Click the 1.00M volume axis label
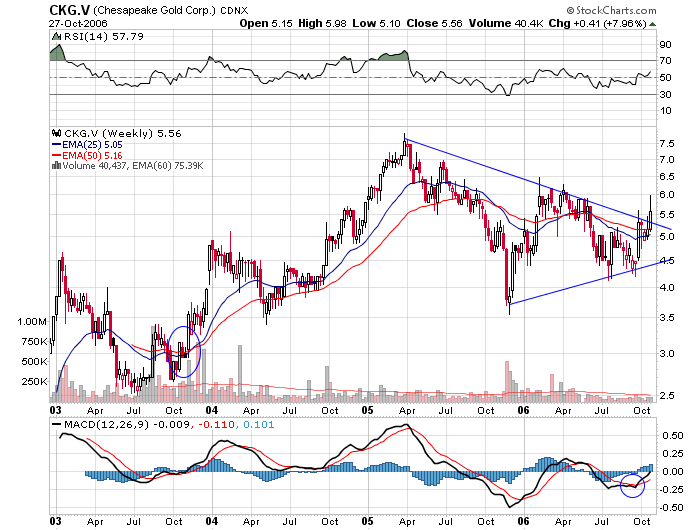 32,321
